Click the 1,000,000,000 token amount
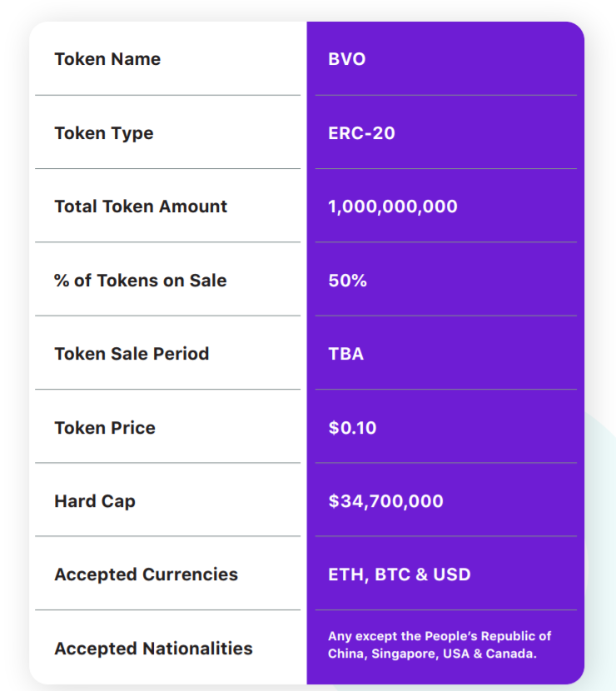 393,206
